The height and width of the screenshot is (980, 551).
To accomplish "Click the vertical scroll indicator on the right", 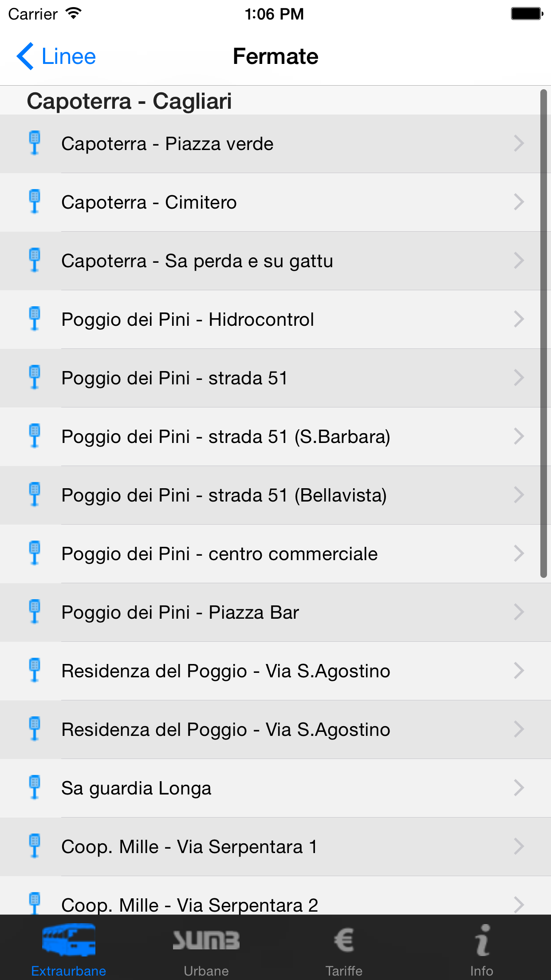I will [543, 333].
